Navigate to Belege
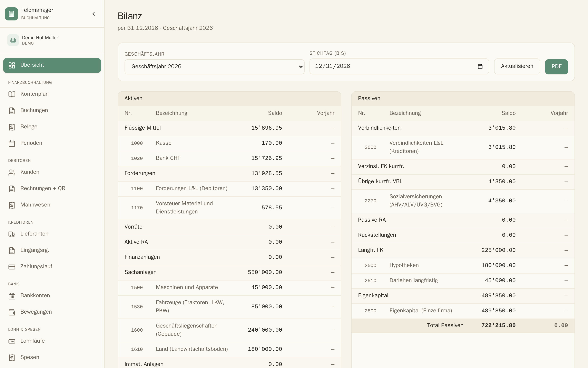The image size is (588, 368). [52, 127]
